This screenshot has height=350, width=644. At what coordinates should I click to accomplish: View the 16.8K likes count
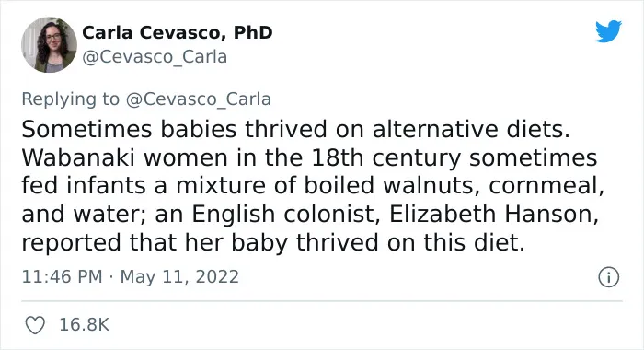click(85, 325)
